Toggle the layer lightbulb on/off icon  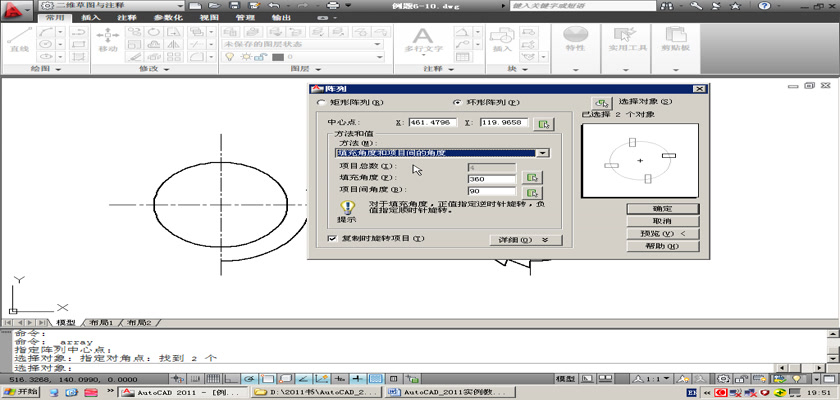(229, 57)
